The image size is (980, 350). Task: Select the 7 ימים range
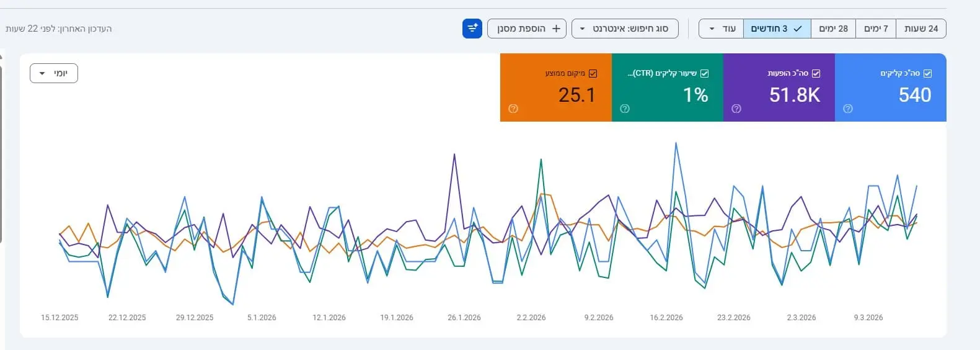[876, 29]
